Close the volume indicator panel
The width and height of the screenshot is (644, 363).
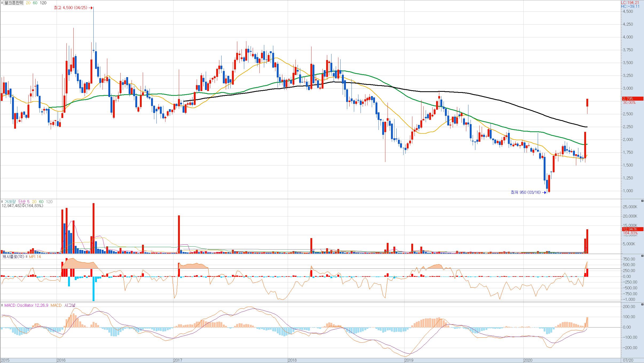point(642,201)
